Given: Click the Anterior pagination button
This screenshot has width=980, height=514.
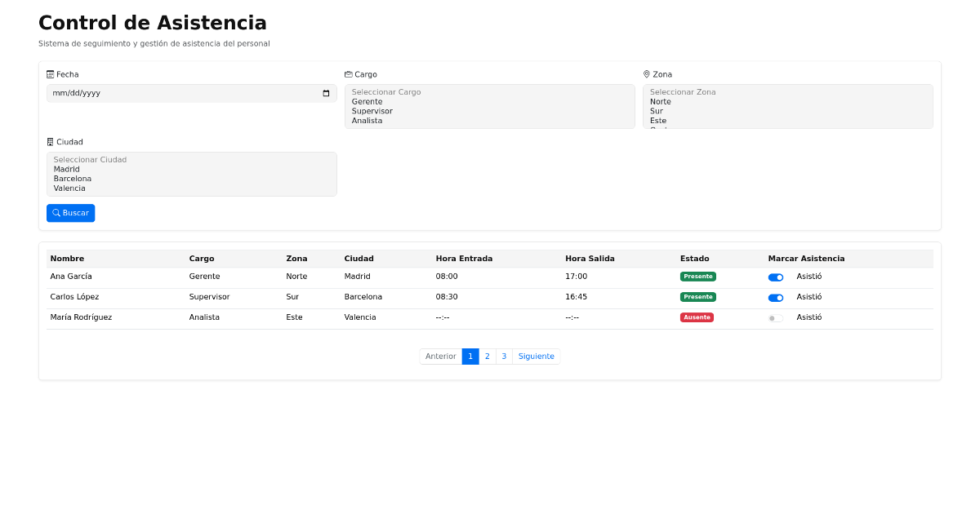Looking at the screenshot, I should (x=440, y=356).
